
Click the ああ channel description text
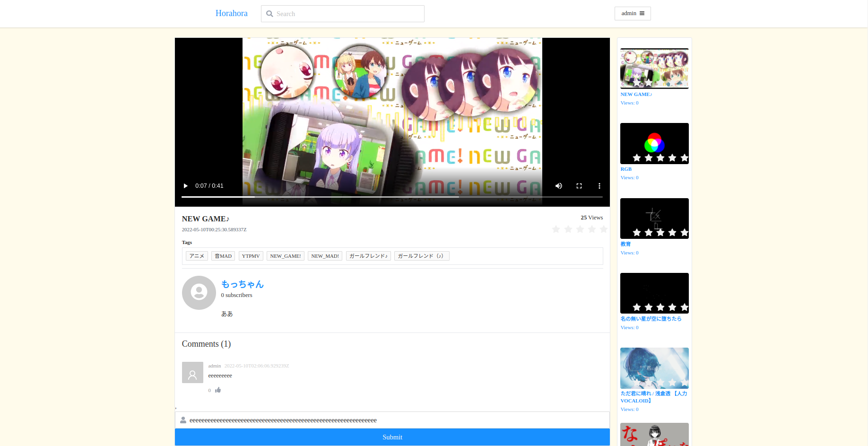227,314
